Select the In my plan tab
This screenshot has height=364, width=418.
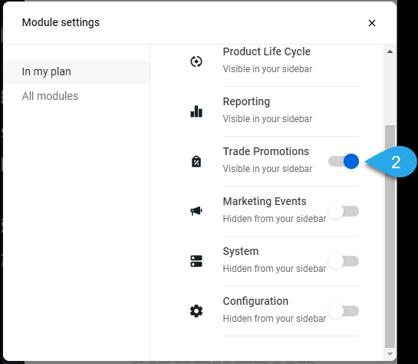pos(76,72)
